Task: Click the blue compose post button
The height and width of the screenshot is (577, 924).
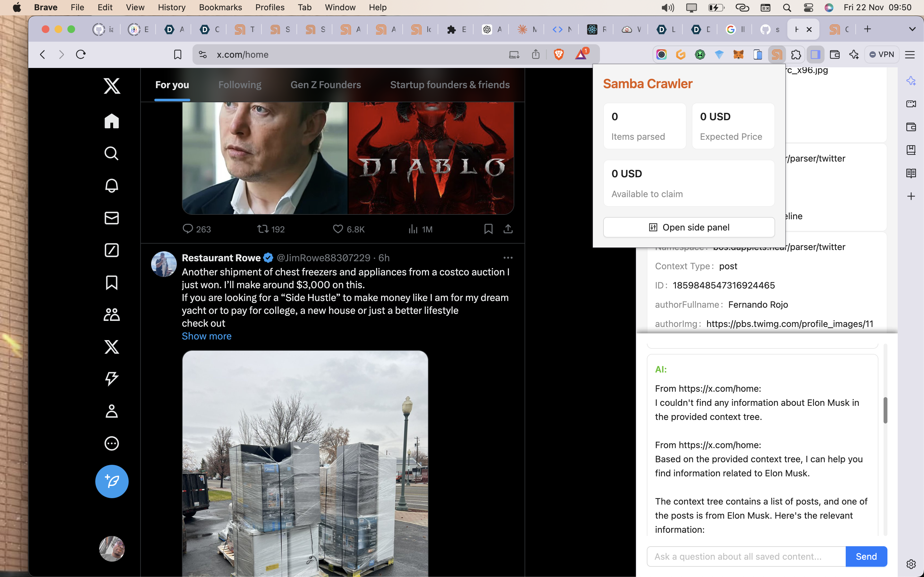Action: tap(112, 481)
